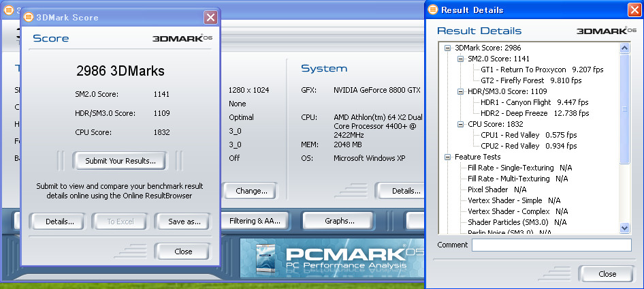
Task: Open Details from the Score dialog
Action: click(x=59, y=222)
